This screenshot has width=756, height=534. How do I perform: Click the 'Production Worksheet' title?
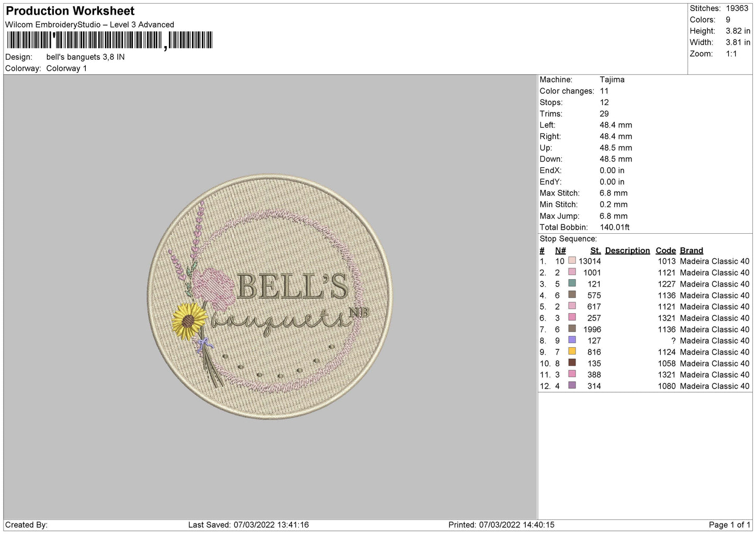70,11
